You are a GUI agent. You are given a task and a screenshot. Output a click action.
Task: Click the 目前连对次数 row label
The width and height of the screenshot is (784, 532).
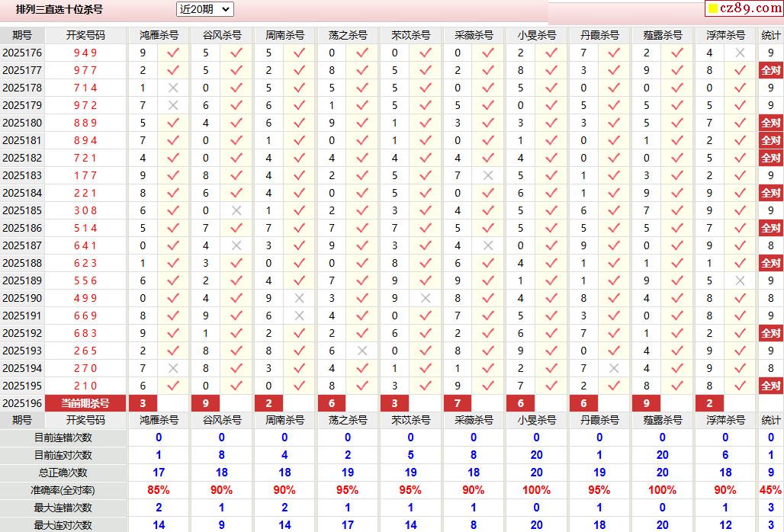[x=63, y=455]
